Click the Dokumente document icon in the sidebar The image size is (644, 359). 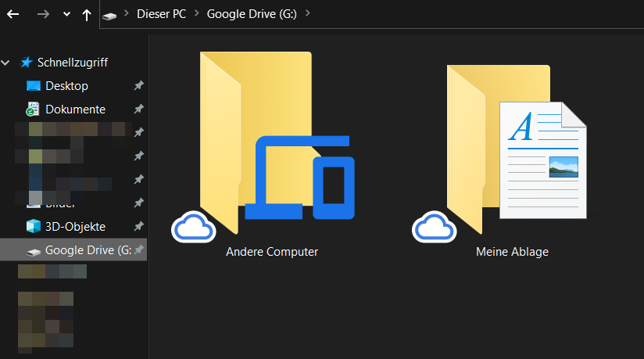33,109
